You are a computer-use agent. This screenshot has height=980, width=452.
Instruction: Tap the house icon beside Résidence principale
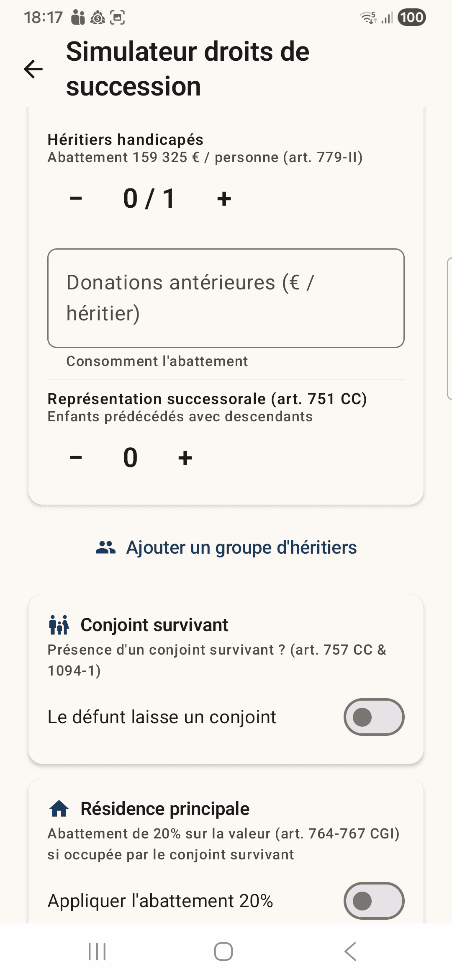[x=59, y=809]
